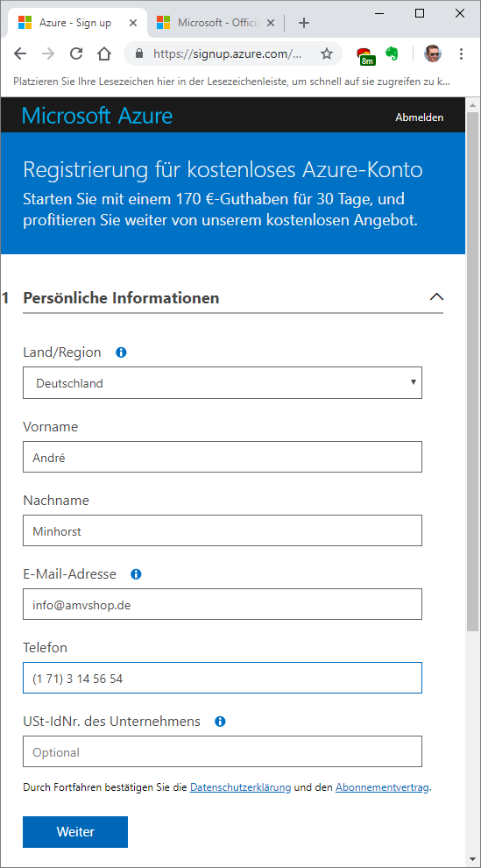Open the Land/Region Deutschland dropdown
The height and width of the screenshot is (868, 481).
tap(223, 382)
